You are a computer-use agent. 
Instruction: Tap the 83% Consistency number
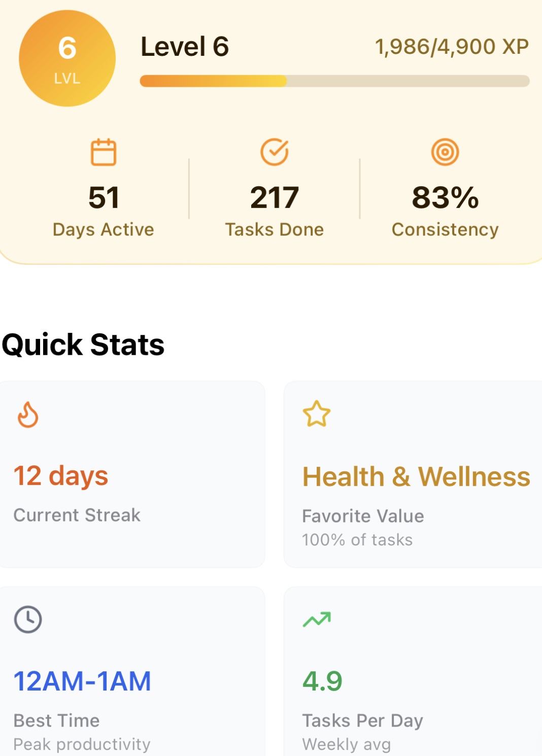[x=445, y=197]
